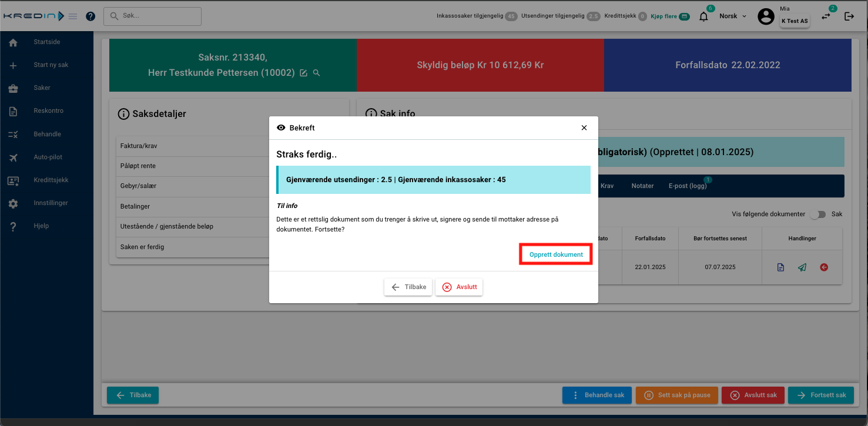Click the magnifier icon next to Pettersen
The image size is (868, 426).
click(x=316, y=73)
